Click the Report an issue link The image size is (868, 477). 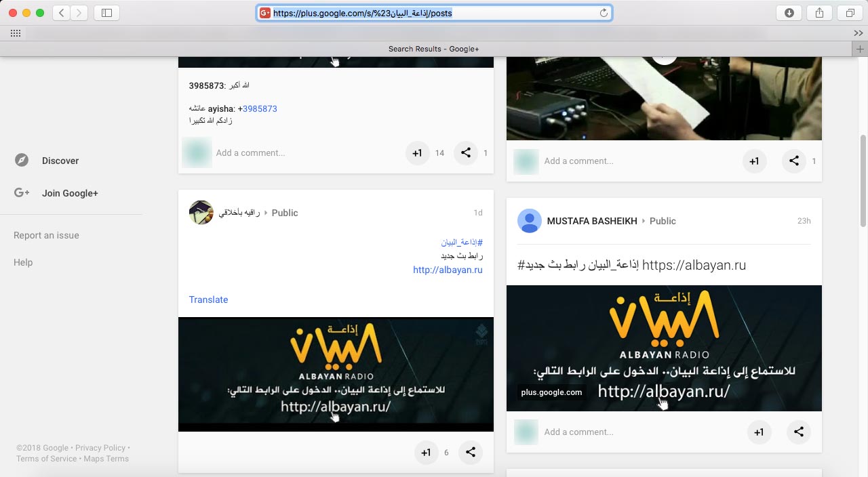(x=46, y=235)
